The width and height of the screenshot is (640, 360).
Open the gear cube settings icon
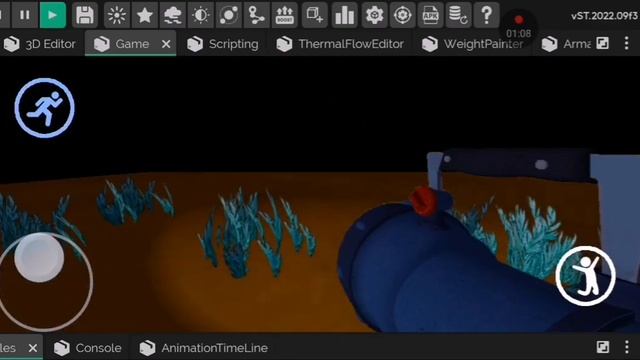(x=374, y=15)
